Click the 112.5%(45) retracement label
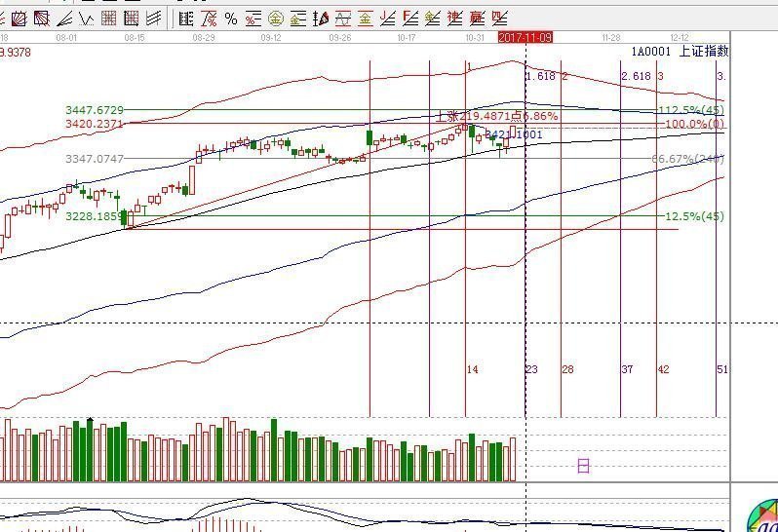 click(691, 110)
